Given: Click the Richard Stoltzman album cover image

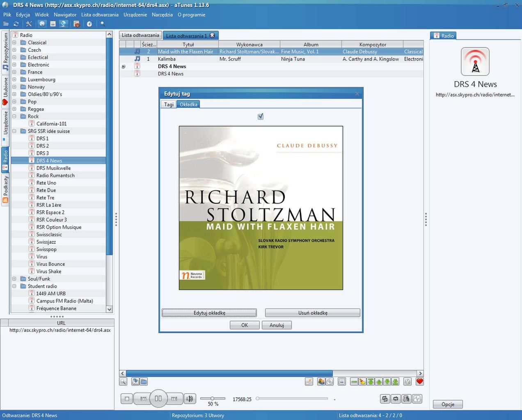Looking at the screenshot, I should (261, 208).
